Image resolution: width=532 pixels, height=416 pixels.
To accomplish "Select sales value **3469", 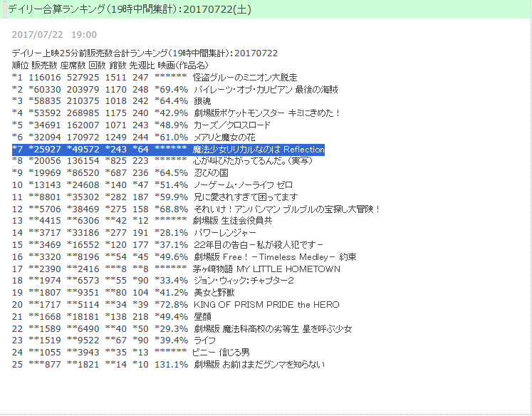I will click(x=45, y=244).
